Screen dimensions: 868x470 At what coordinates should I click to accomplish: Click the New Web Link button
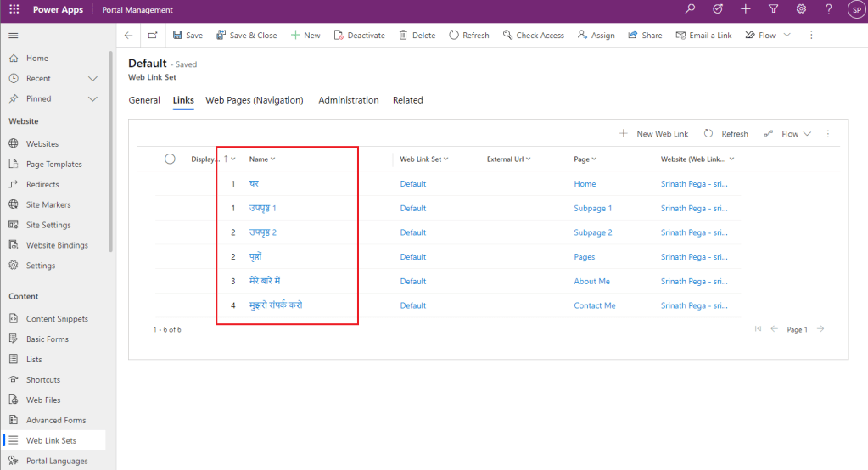click(653, 134)
